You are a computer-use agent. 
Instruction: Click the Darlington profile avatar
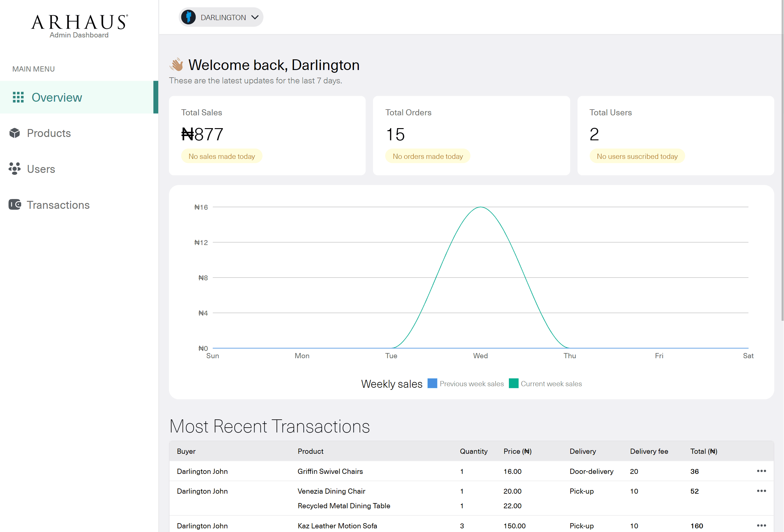coord(189,17)
